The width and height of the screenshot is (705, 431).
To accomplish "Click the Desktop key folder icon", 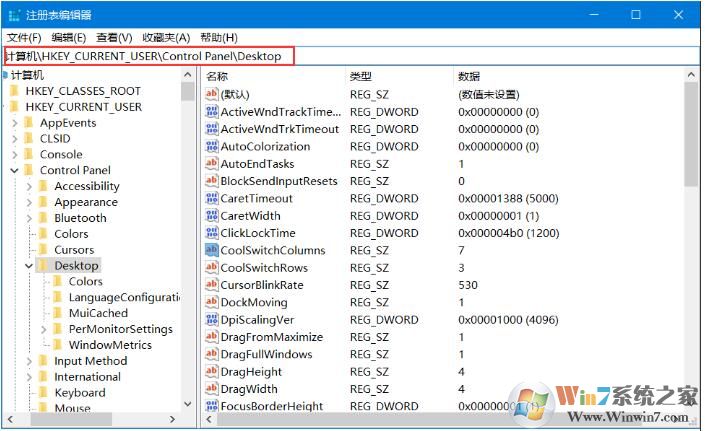I will coord(43,266).
